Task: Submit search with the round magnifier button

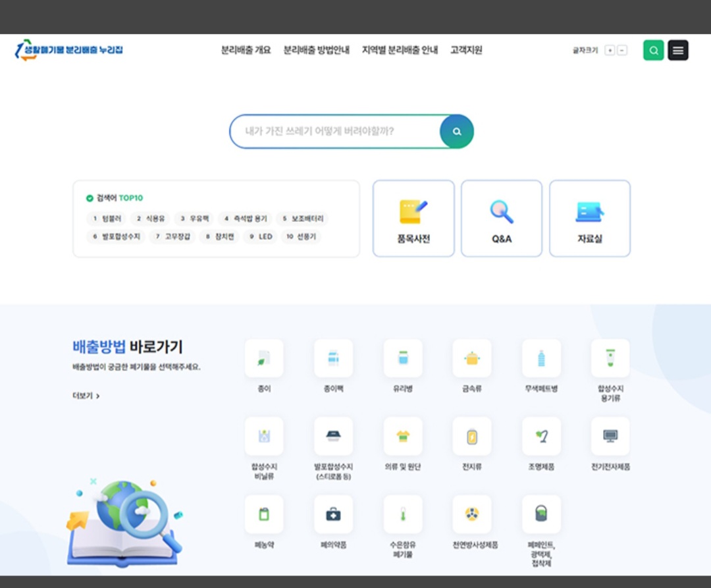Action: tap(457, 132)
